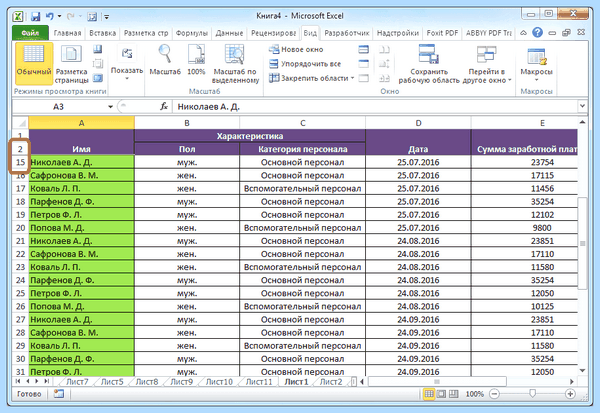This screenshot has width=600, height=413.
Task: Select row 20 header
Action: [x=20, y=228]
